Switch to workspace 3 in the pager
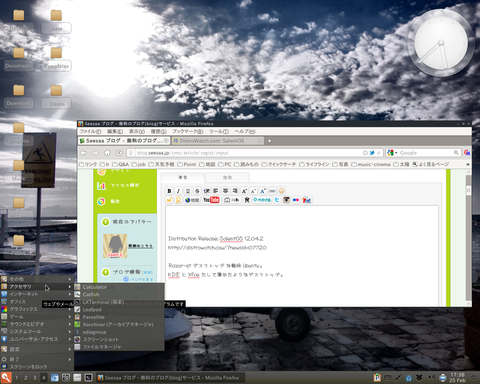Image resolution: width=480 pixels, height=384 pixels. pyautogui.click(x=34, y=378)
